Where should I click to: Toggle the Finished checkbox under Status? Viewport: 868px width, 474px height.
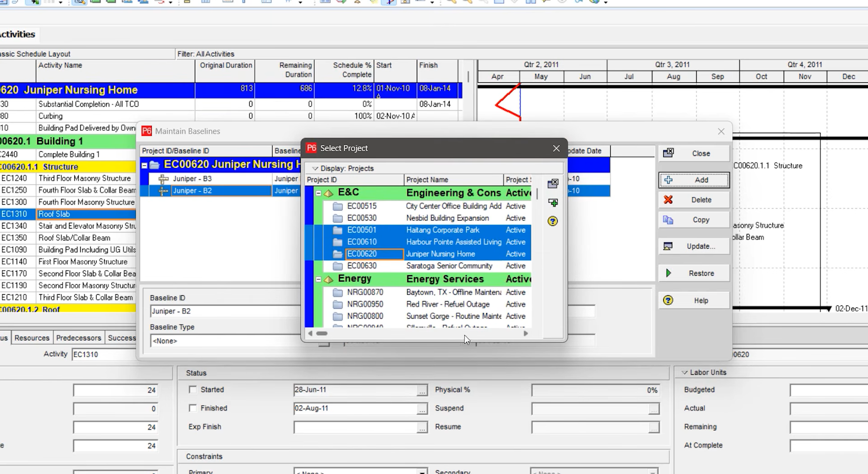[x=193, y=408]
